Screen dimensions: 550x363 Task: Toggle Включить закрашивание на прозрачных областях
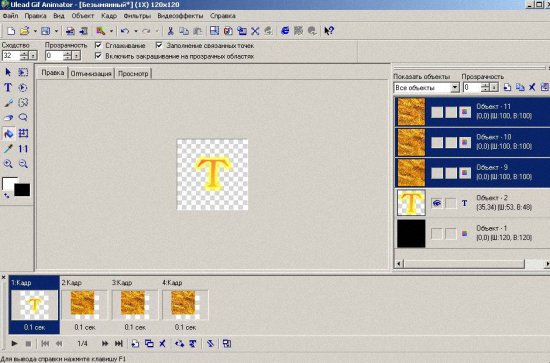[99, 56]
